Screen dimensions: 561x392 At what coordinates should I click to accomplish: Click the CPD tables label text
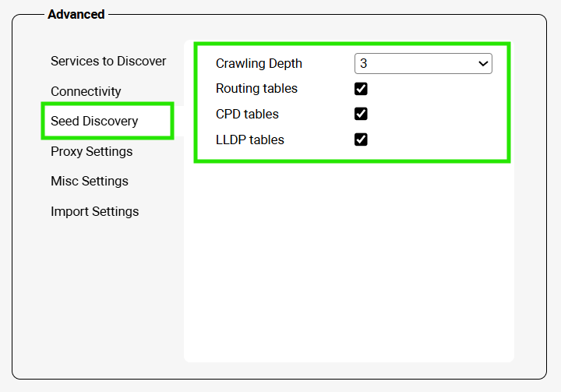247,114
